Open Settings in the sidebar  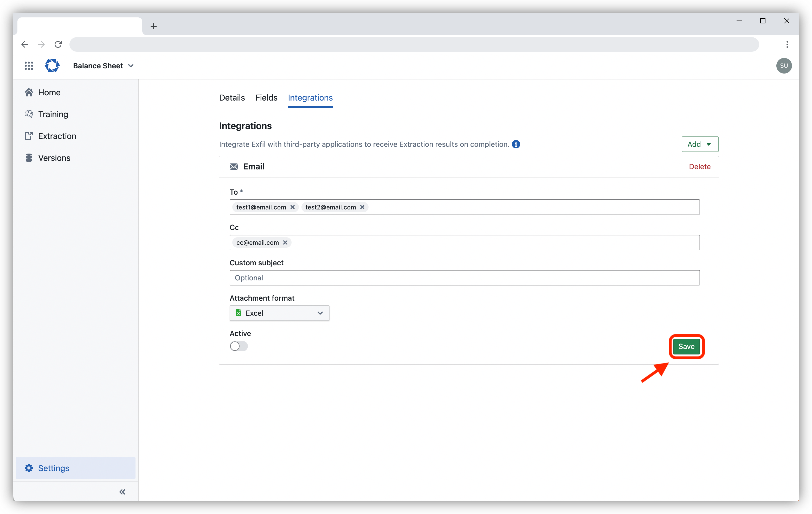coord(75,468)
